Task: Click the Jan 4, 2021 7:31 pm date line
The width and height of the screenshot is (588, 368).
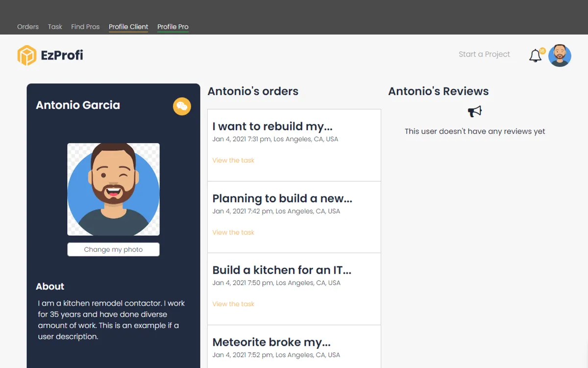Action: coord(275,139)
